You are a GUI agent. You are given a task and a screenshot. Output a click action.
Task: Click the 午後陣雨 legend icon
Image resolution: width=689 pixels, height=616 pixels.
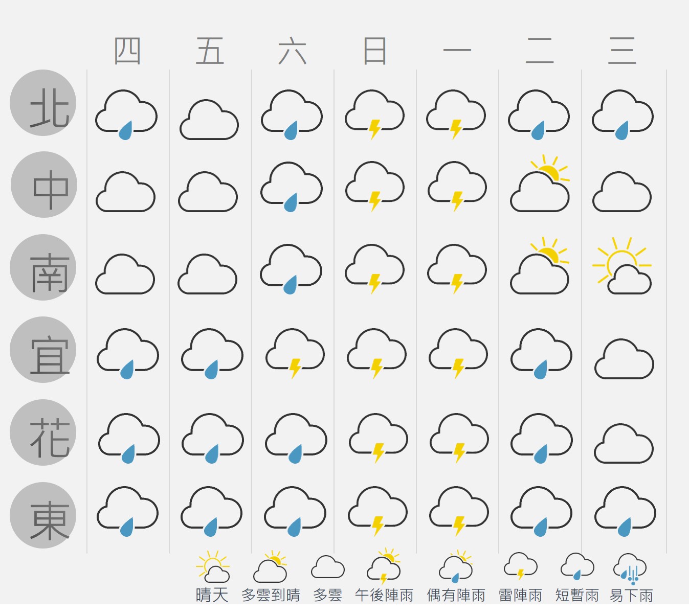384,566
